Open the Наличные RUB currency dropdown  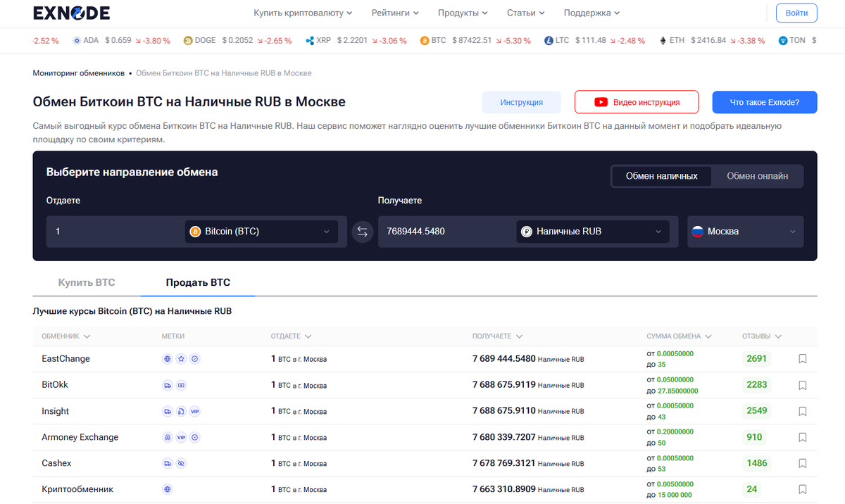592,231
